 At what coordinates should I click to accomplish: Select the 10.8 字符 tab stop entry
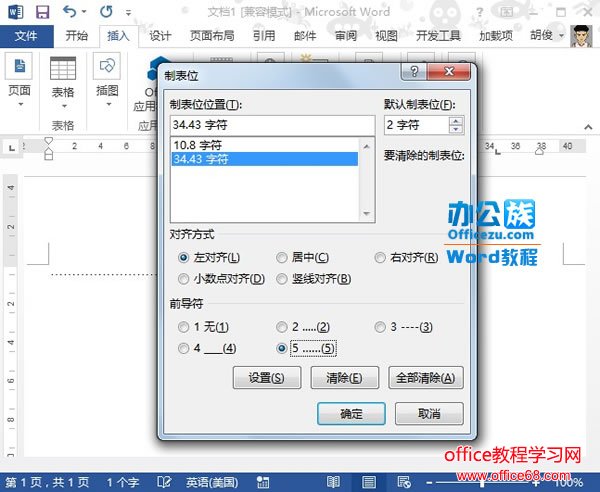pyautogui.click(x=265, y=145)
